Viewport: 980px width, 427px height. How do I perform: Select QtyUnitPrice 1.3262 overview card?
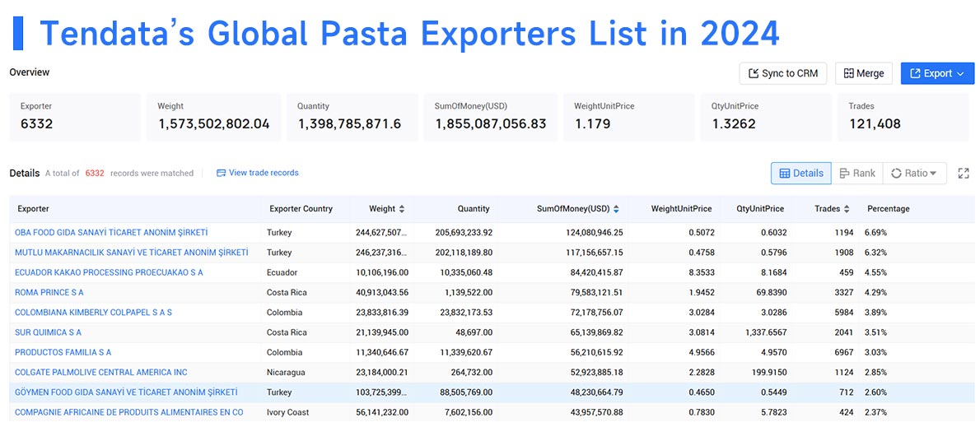coord(766,117)
